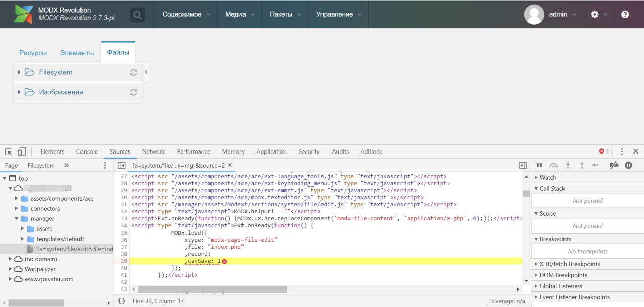Open the DevTools customize kebab menu

click(622, 151)
